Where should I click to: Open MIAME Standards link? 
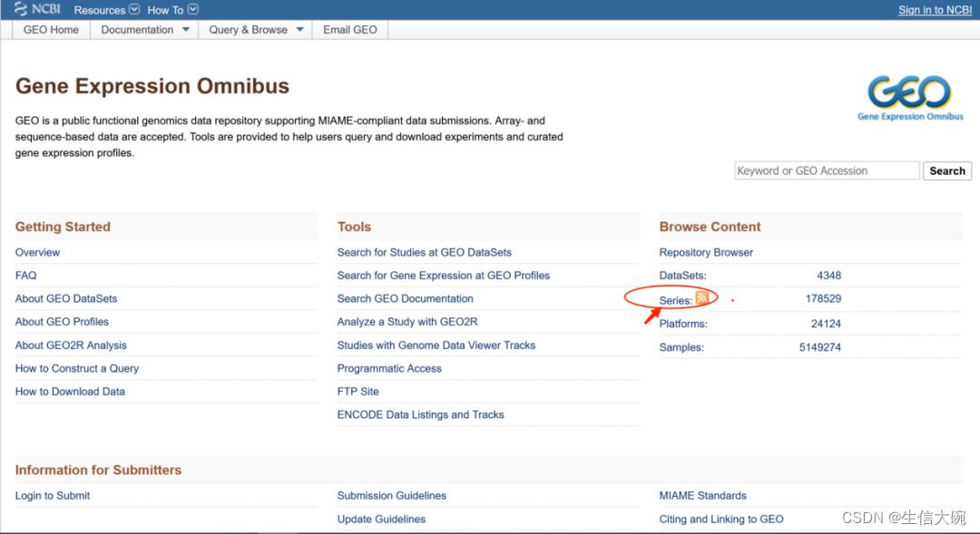pos(702,496)
